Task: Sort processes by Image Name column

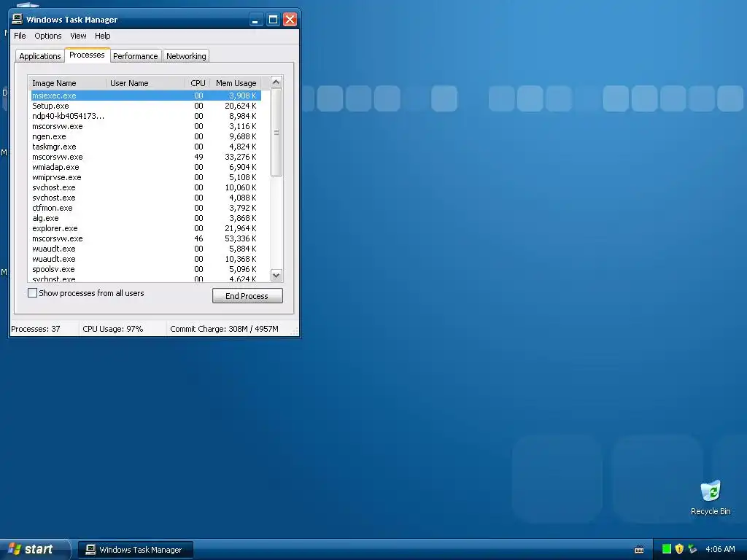Action: 67,83
